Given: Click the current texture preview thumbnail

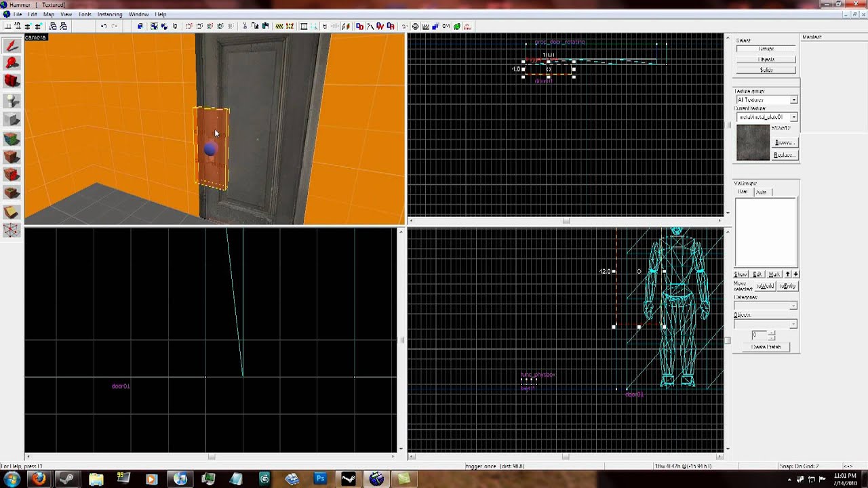Looking at the screenshot, I should click(x=753, y=142).
